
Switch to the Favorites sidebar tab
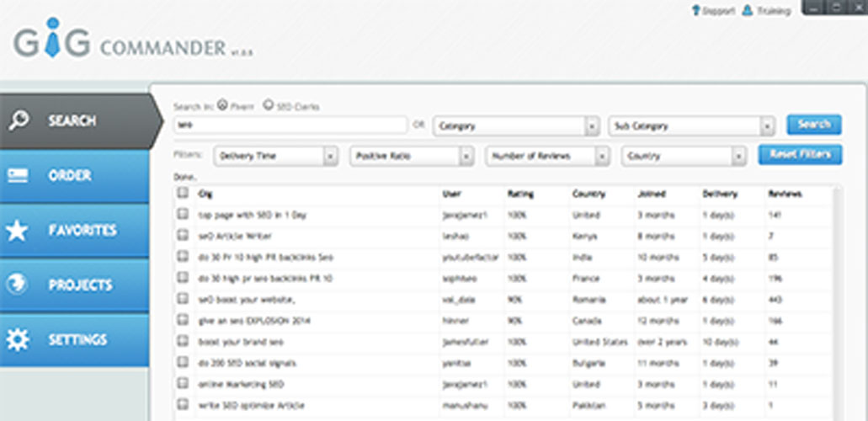coord(74,231)
